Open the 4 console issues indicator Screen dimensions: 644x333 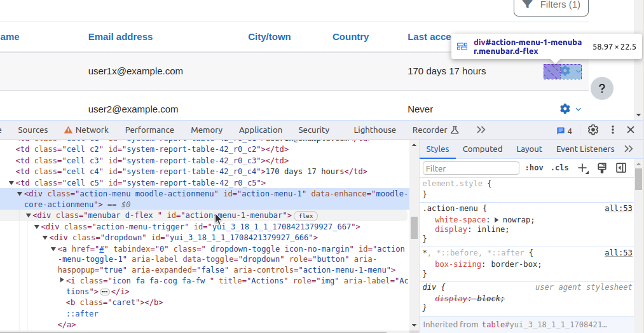pyautogui.click(x=565, y=130)
